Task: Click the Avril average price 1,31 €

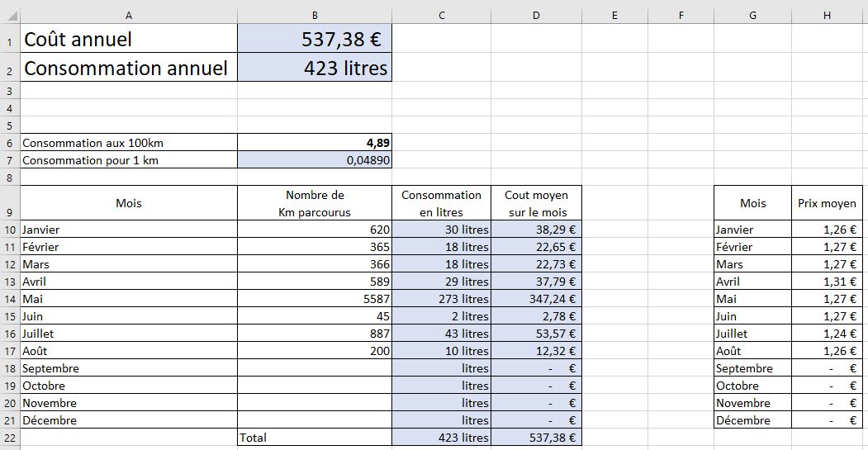Action: [828, 282]
